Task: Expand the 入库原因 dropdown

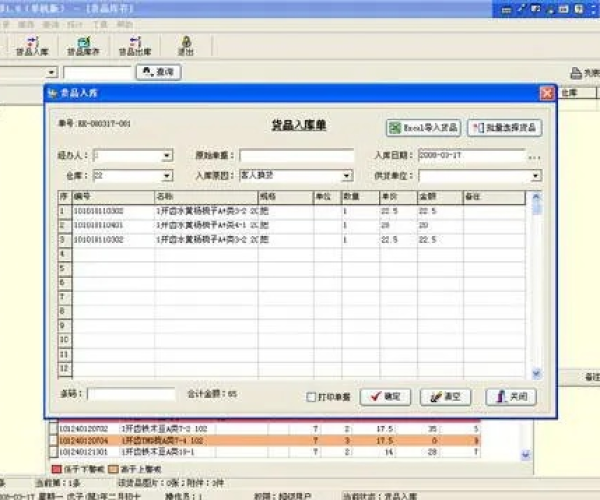Action: tap(347, 176)
